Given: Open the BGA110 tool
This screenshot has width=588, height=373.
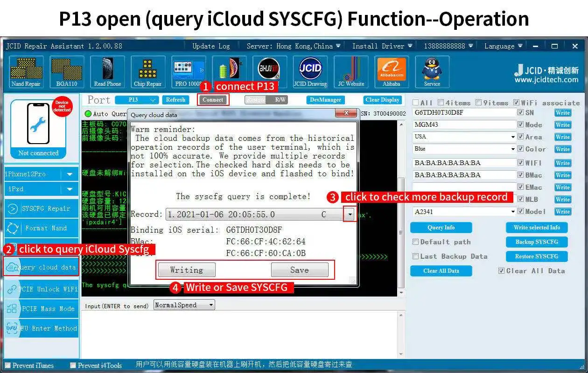Looking at the screenshot, I should 67,72.
